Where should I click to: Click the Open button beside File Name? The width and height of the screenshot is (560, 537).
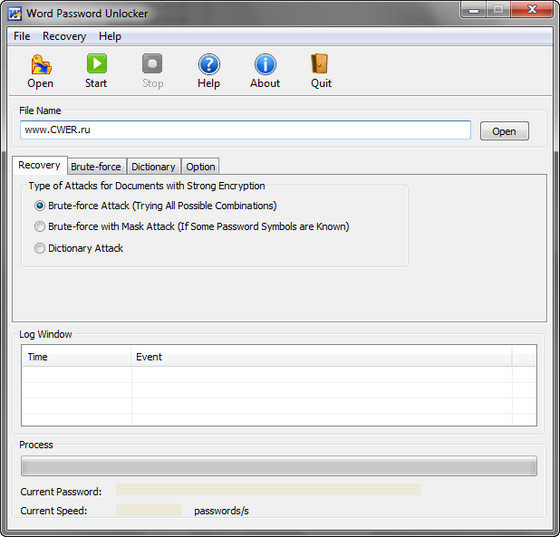pyautogui.click(x=504, y=131)
